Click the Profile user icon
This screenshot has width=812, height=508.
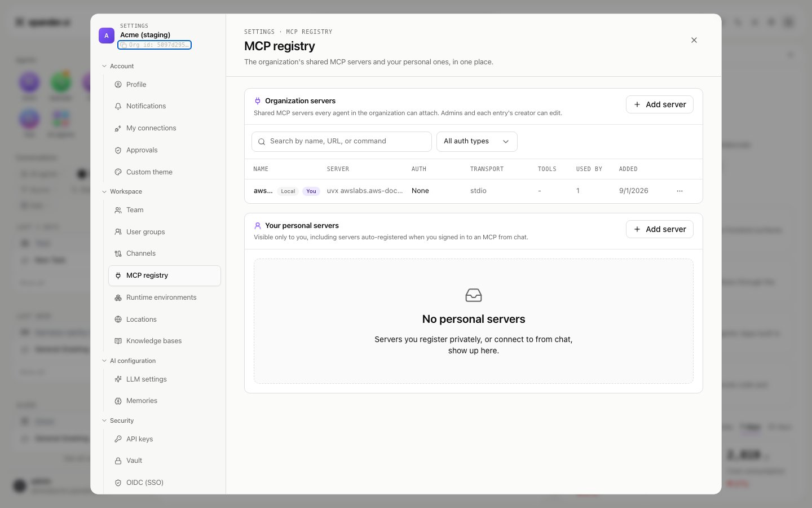tap(118, 85)
